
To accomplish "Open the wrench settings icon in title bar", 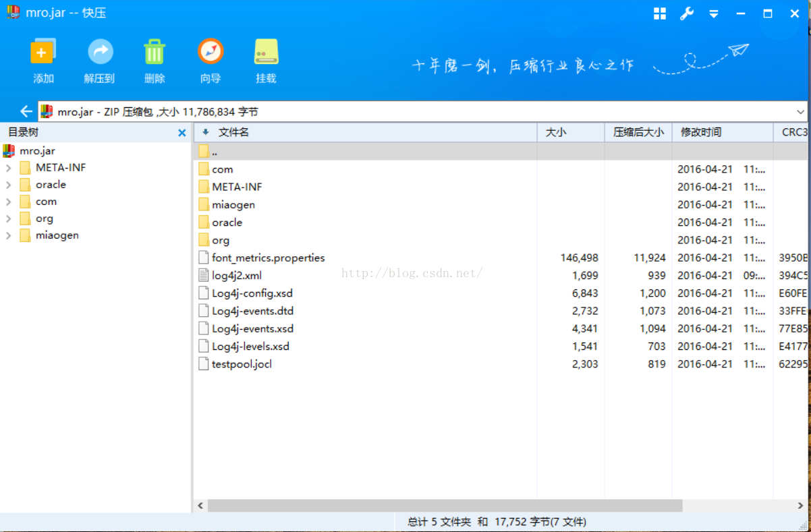I will point(687,13).
